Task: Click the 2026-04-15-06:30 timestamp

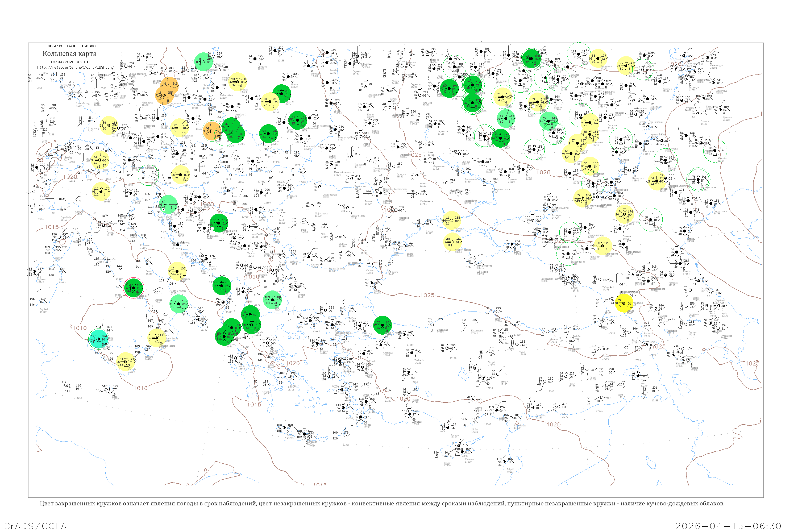Action: point(728,526)
